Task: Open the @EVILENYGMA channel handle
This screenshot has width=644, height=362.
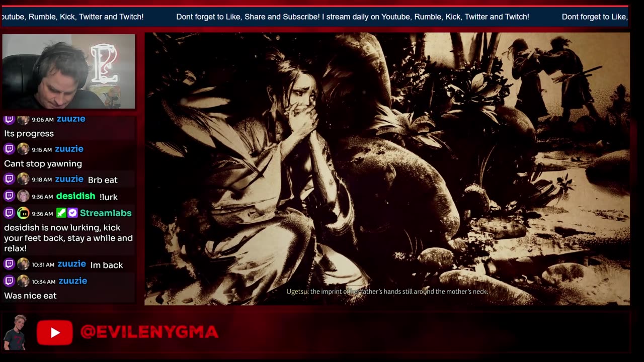Action: (x=149, y=332)
